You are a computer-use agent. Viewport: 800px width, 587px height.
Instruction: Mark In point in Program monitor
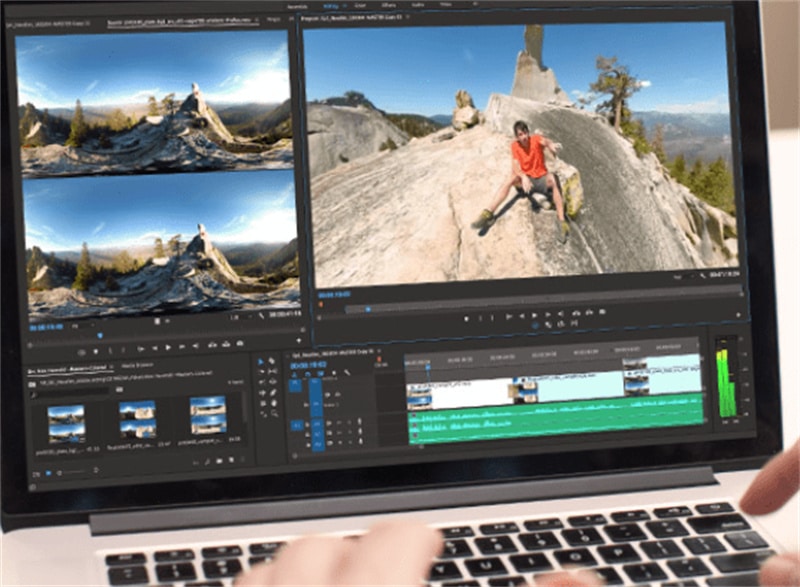[x=480, y=318]
